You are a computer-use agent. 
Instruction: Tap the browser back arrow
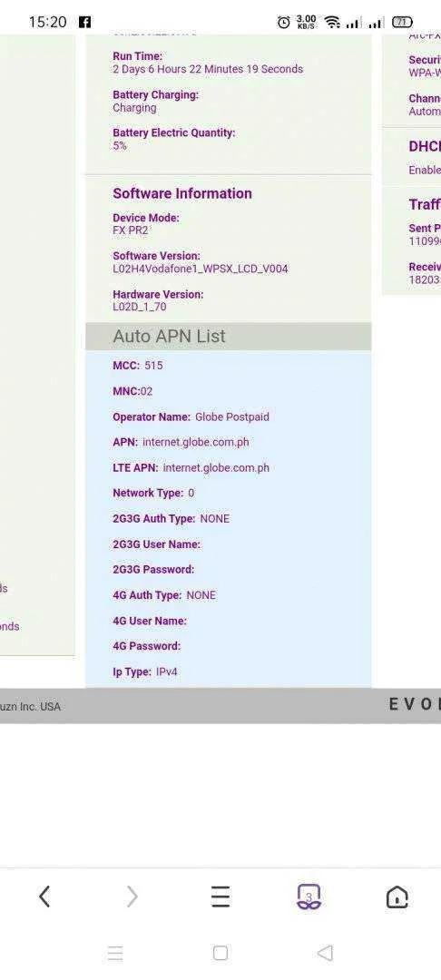pos(44,897)
